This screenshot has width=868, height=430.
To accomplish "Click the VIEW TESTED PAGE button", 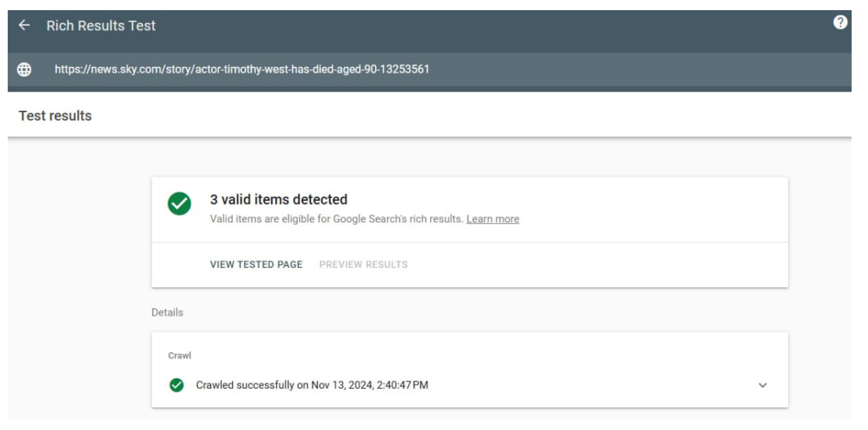I will pos(256,264).
